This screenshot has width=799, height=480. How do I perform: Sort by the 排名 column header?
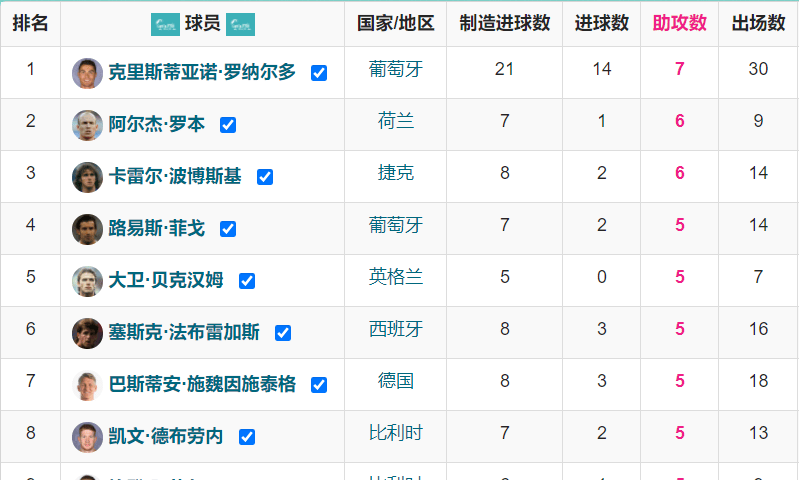[x=31, y=23]
